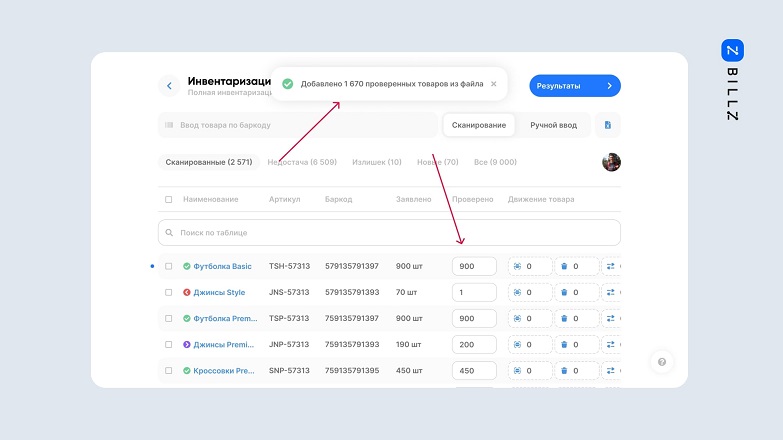Select the Ручной ввод input mode
The width and height of the screenshot is (783, 440).
553,125
